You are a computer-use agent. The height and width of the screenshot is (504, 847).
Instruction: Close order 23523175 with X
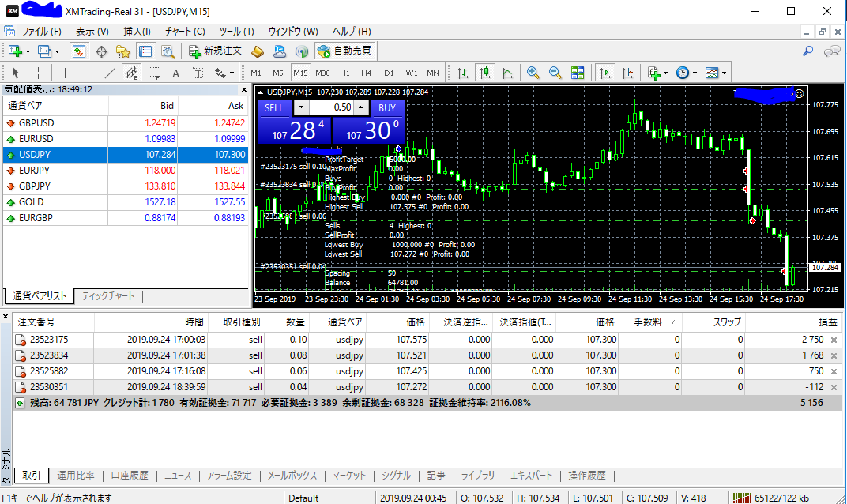pos(834,340)
